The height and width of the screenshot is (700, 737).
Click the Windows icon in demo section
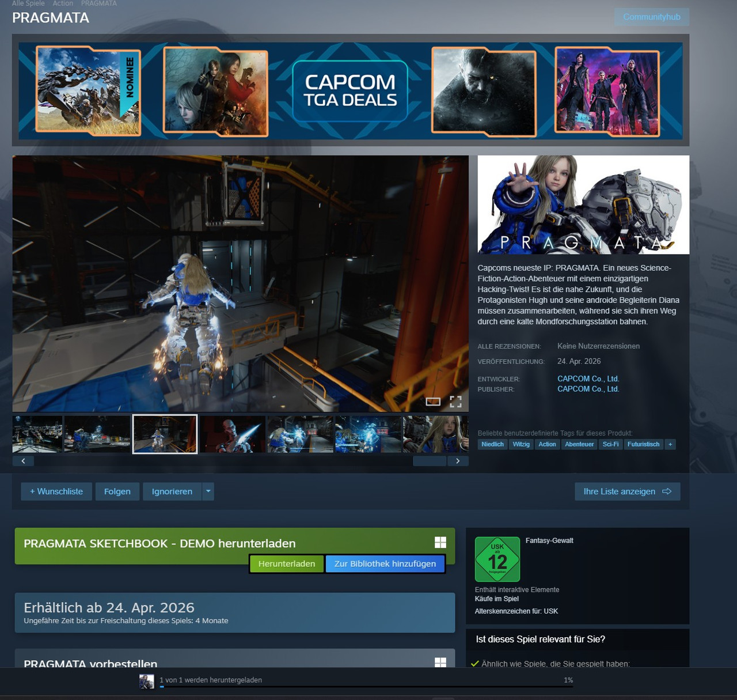click(x=440, y=542)
